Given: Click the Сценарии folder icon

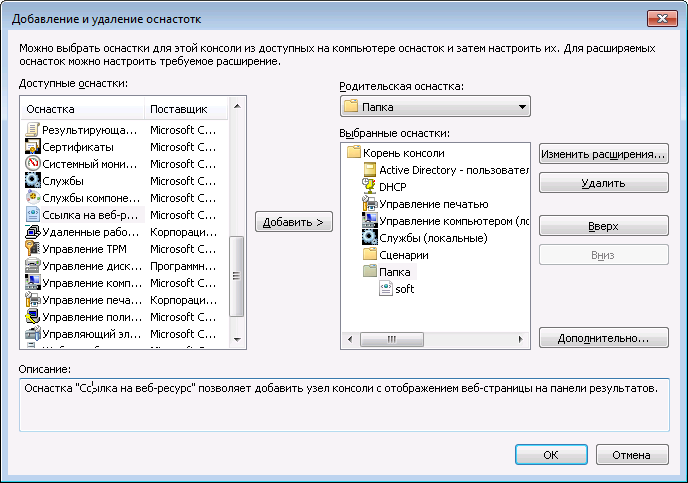Looking at the screenshot, I should [x=370, y=255].
